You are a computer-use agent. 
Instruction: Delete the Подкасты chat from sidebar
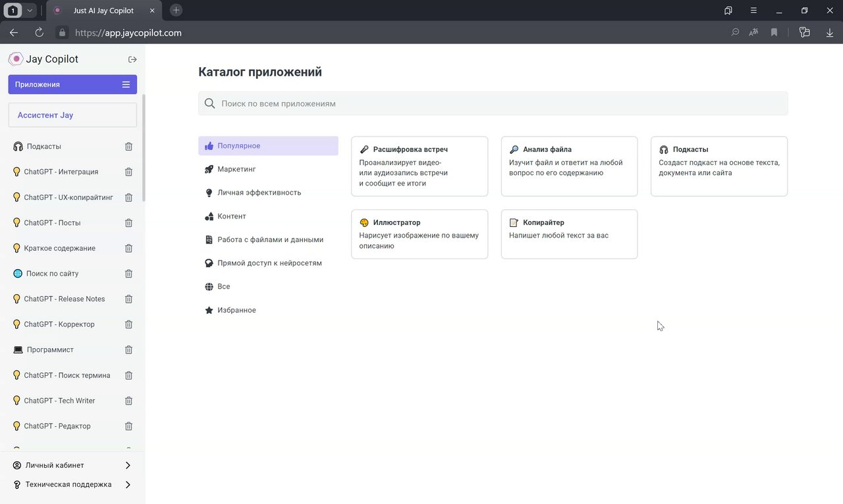(x=128, y=147)
